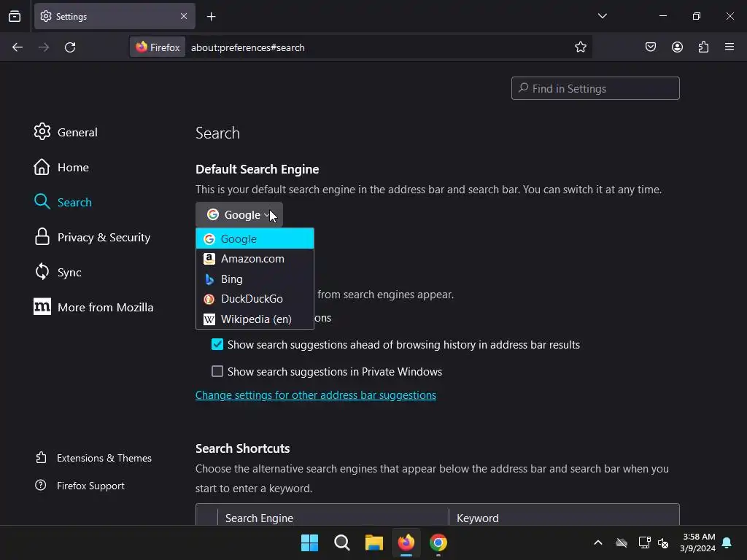Open Firefox Support link

pos(80,486)
